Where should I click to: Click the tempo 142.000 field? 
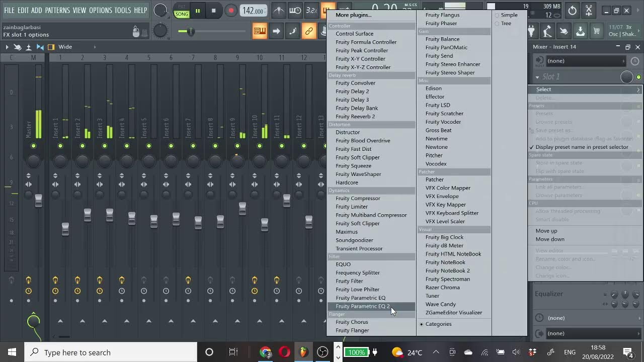click(254, 11)
